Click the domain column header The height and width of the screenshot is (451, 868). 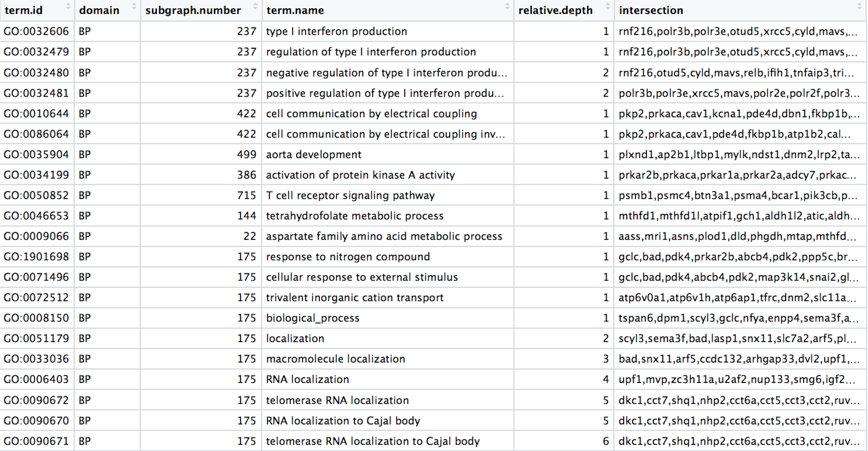tap(107, 10)
